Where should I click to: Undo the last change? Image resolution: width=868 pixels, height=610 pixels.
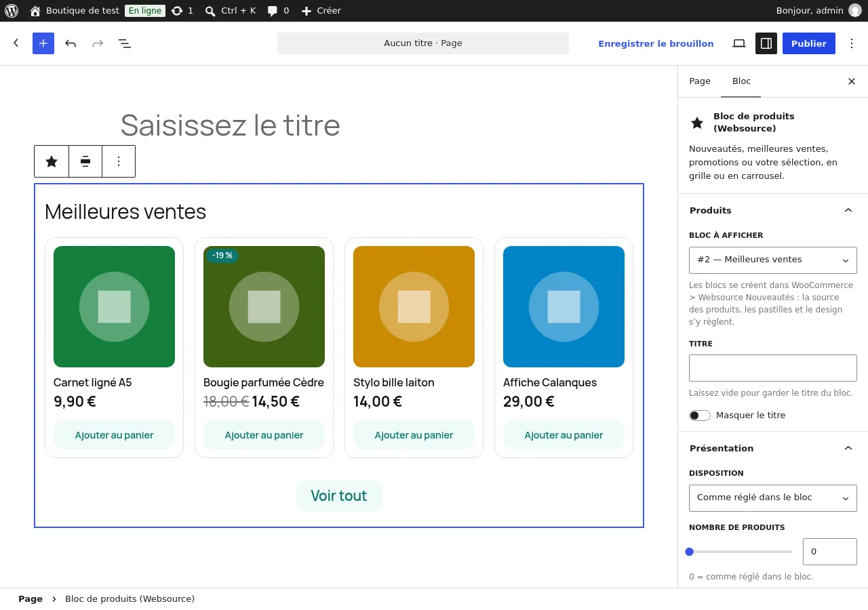click(x=71, y=43)
